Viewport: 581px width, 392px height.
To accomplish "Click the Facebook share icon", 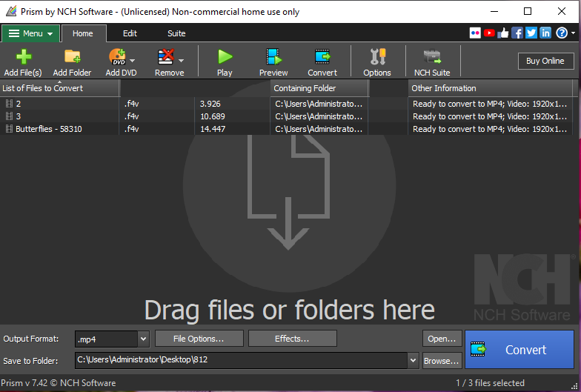I will pyautogui.click(x=517, y=33).
